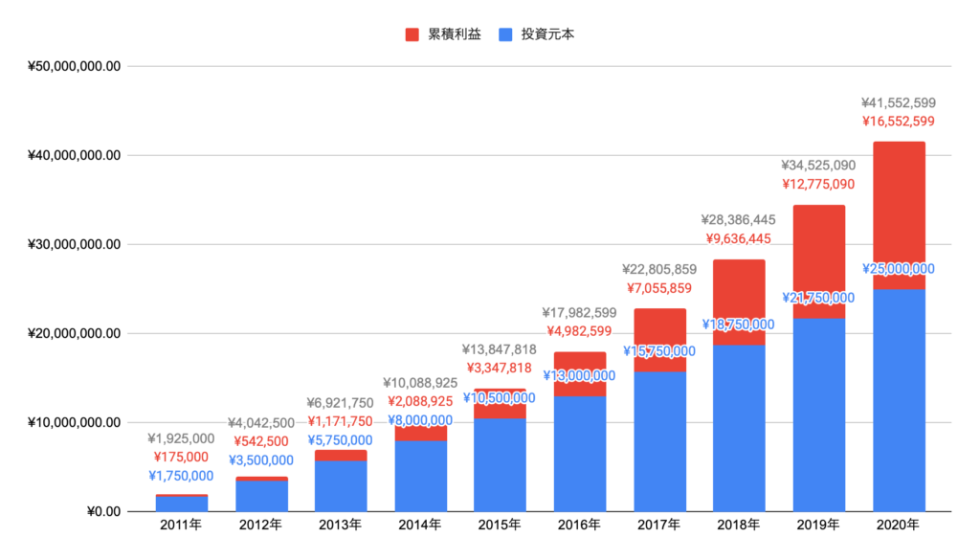This screenshot has width=980, height=560.
Task: Click the 2012年 x-axis label
Action: 260,525
